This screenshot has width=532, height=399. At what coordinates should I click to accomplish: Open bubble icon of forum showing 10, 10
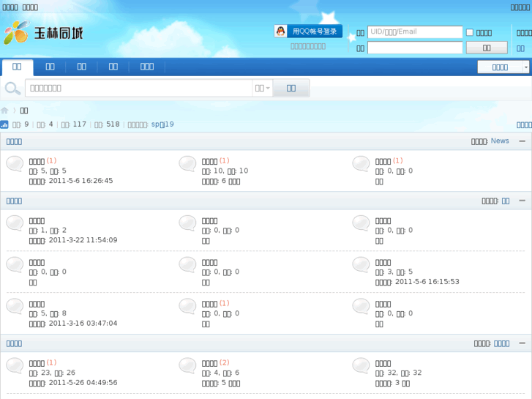click(x=187, y=164)
